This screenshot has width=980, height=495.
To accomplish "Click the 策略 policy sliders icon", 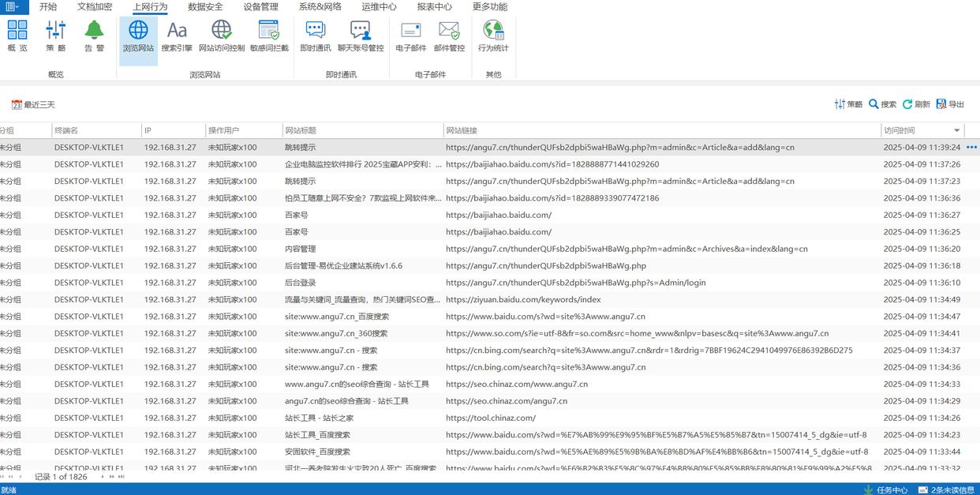I will 55,36.
